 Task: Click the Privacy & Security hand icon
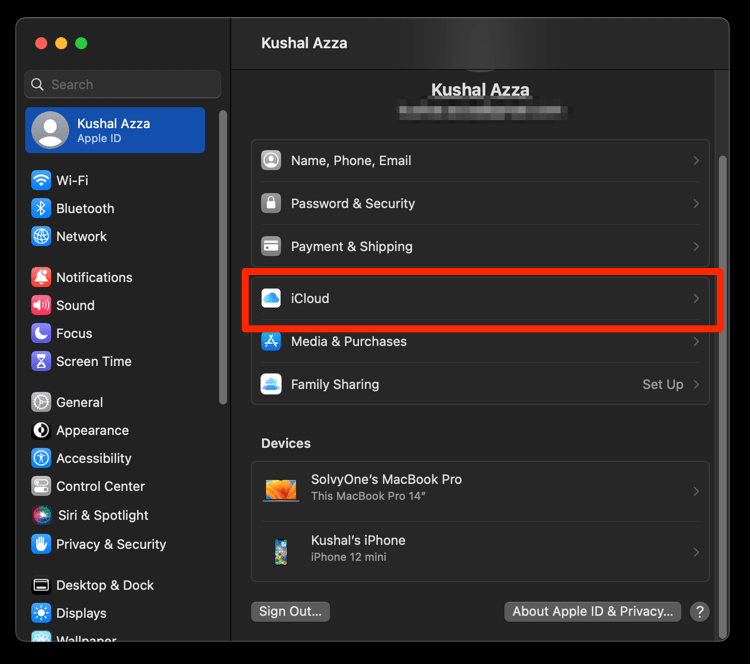41,544
